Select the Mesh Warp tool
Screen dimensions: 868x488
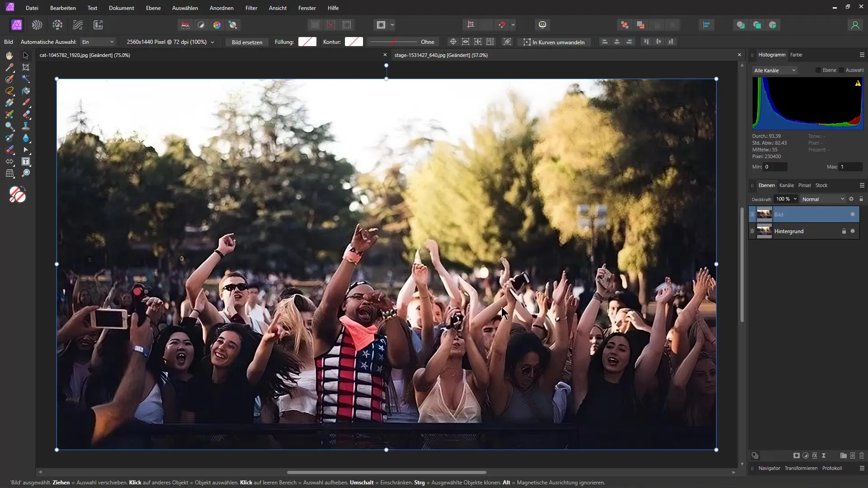[9, 173]
